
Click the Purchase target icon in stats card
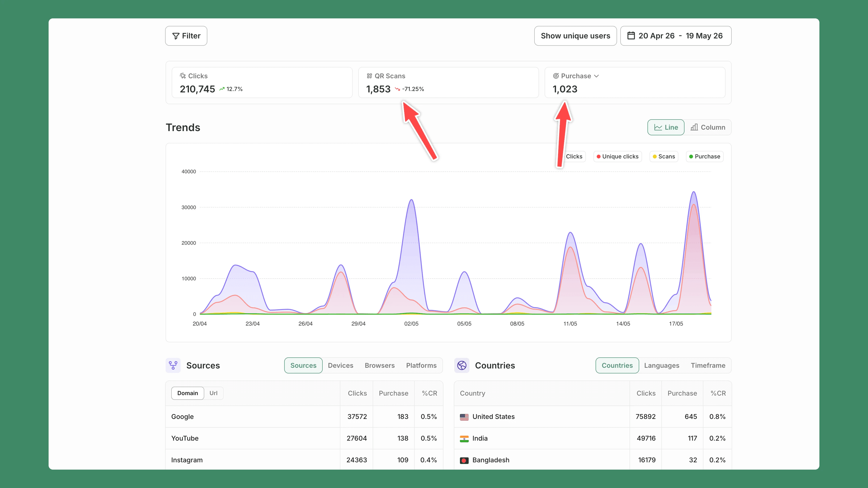click(x=556, y=76)
